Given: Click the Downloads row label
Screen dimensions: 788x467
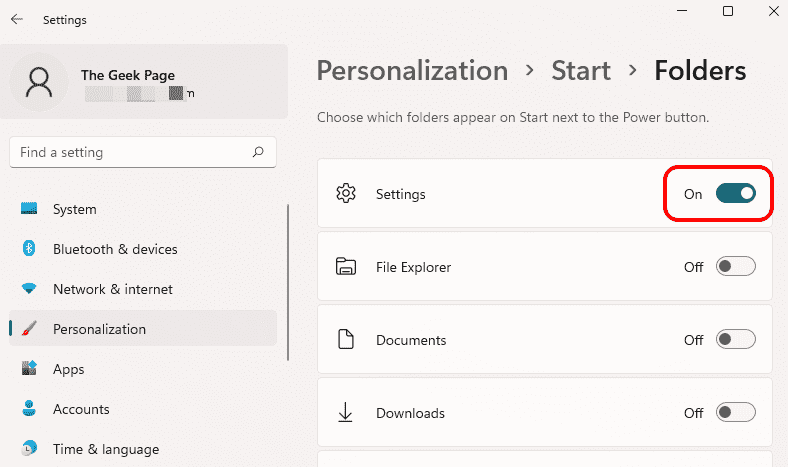Looking at the screenshot, I should pyautogui.click(x=410, y=413).
